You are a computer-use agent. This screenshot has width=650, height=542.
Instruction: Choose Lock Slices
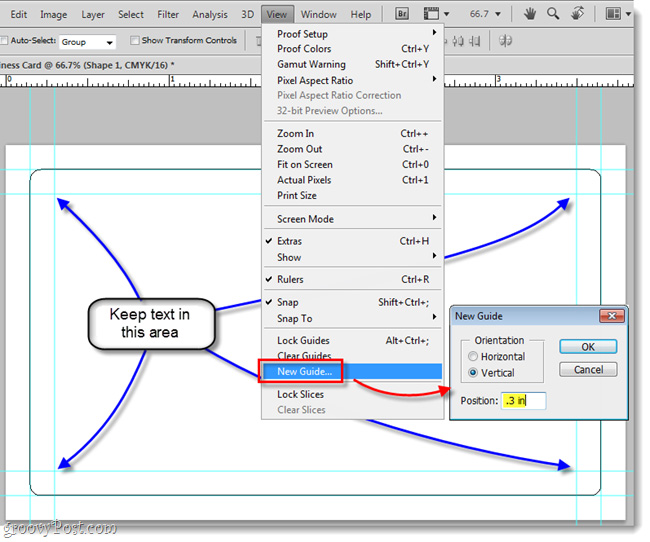click(352, 394)
